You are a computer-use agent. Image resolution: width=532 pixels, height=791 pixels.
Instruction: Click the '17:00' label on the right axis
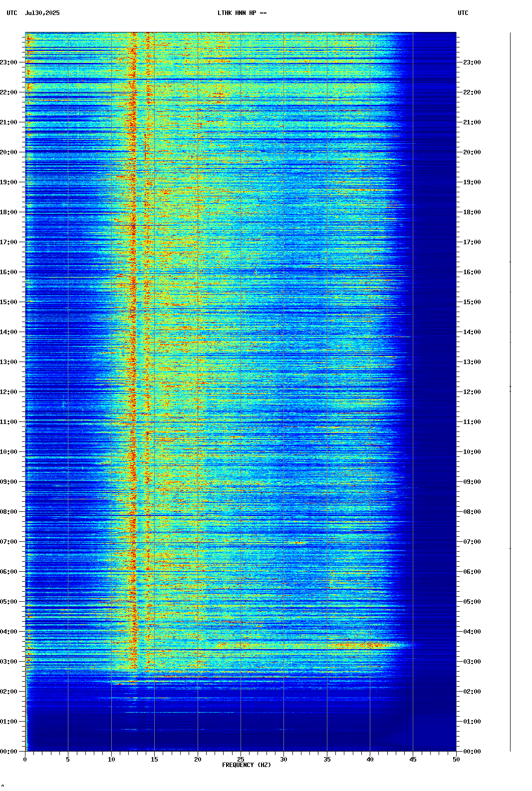(472, 242)
